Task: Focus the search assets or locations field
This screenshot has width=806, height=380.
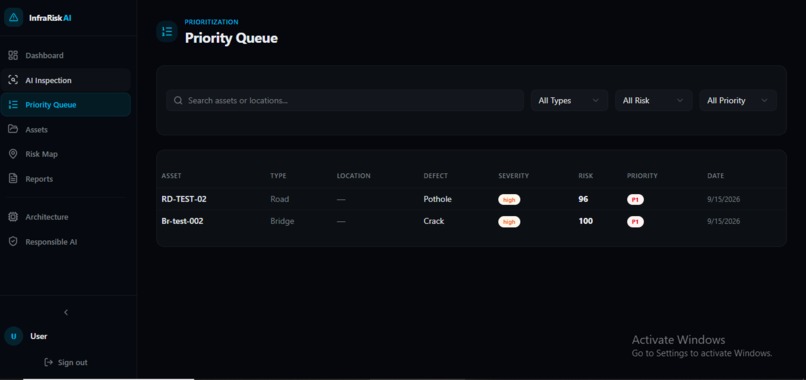Action: click(345, 101)
